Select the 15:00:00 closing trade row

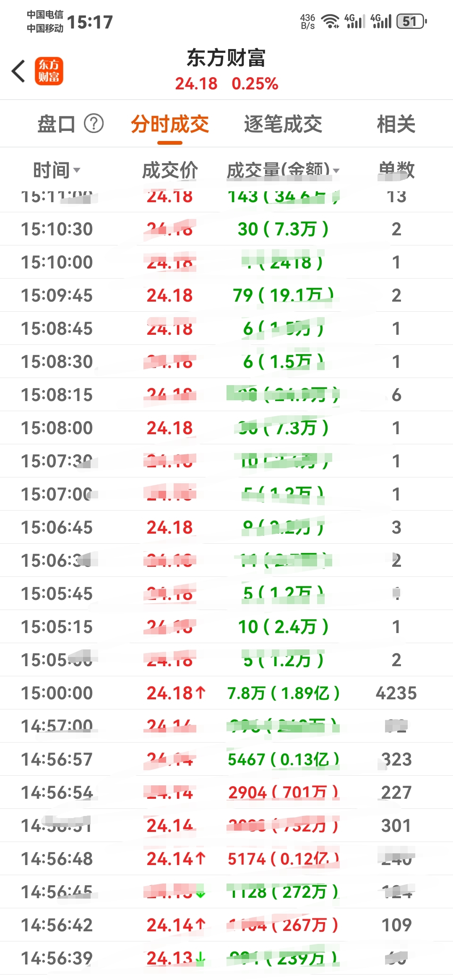pyautogui.click(x=226, y=693)
